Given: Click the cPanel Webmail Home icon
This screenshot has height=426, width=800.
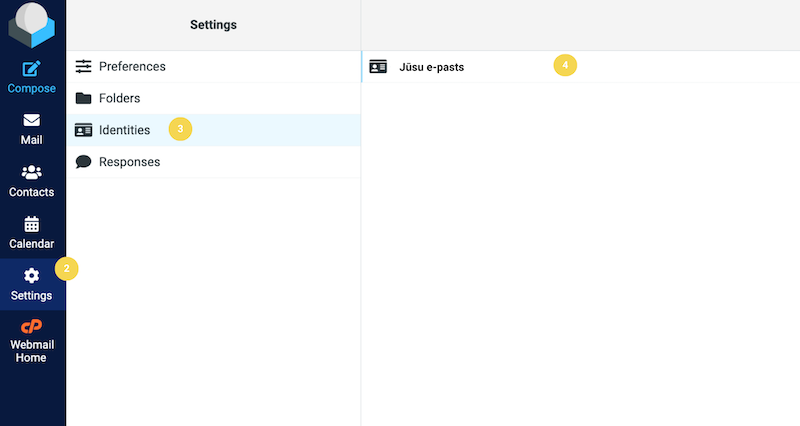Looking at the screenshot, I should 32,326.
